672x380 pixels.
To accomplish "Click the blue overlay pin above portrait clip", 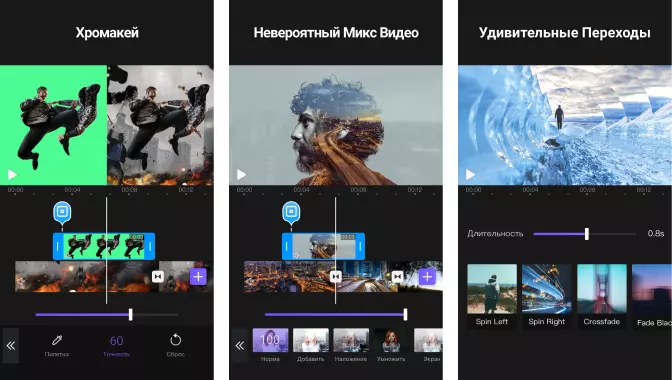I will tap(291, 213).
